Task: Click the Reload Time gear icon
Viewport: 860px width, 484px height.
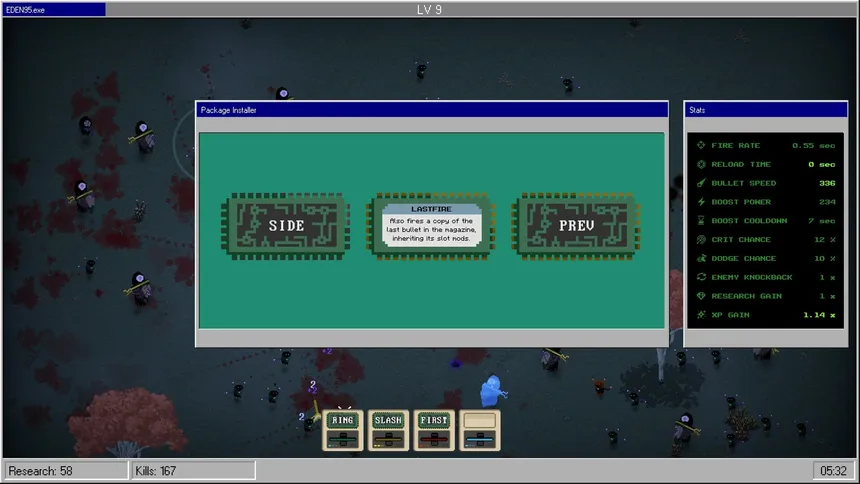Action: 701,164
